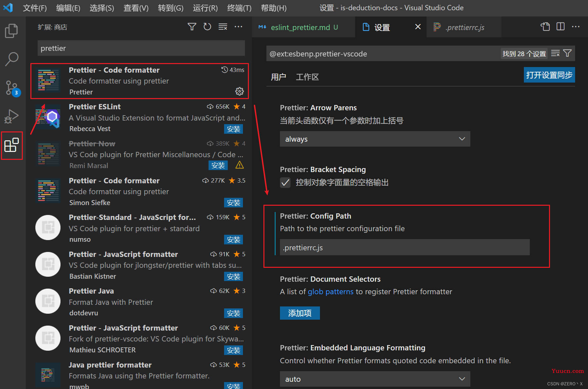Clear the settings search input
This screenshot has width=588, height=389.
[x=555, y=53]
